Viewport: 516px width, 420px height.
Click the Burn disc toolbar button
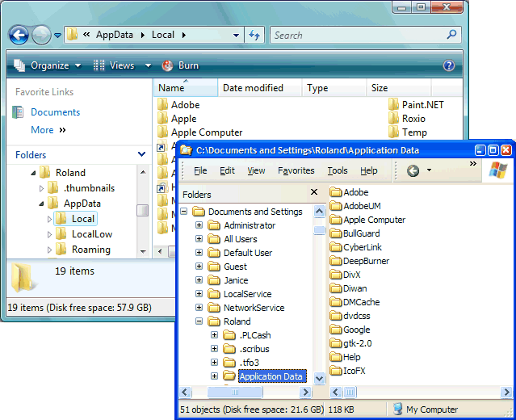(180, 65)
